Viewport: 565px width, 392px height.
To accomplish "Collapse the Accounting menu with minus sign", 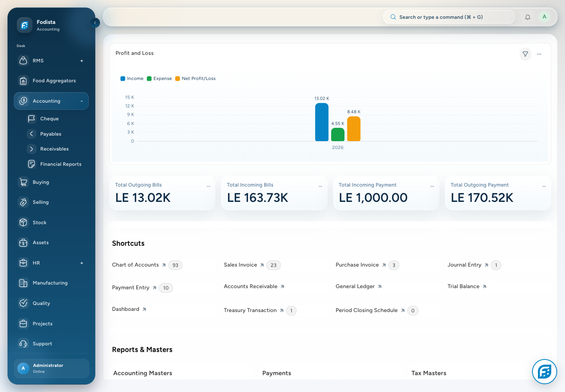I will point(82,101).
